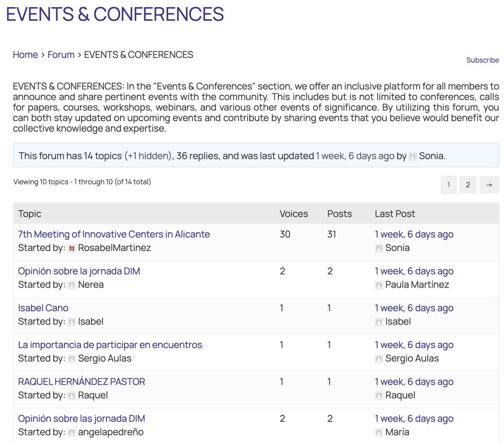Open the RAQUEL HERNÁNDEZ PASTOR topic

(82, 382)
